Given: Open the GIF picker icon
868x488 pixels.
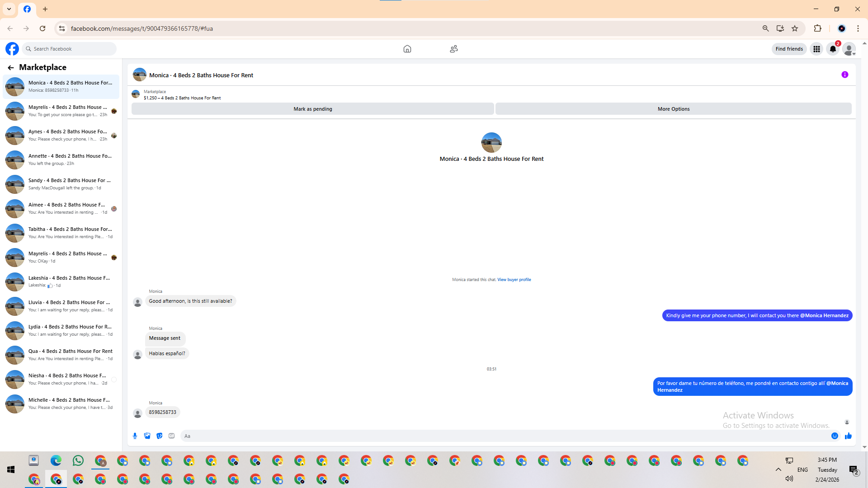Looking at the screenshot, I should (171, 436).
